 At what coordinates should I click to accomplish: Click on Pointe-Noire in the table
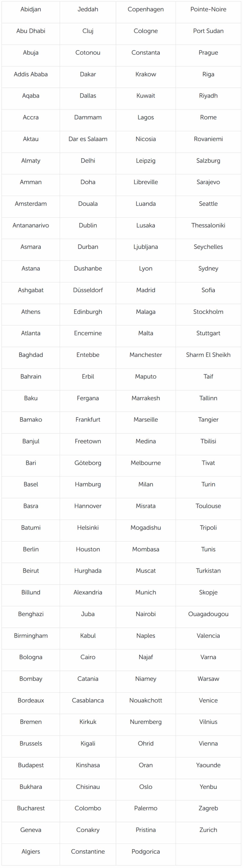pos(208,9)
